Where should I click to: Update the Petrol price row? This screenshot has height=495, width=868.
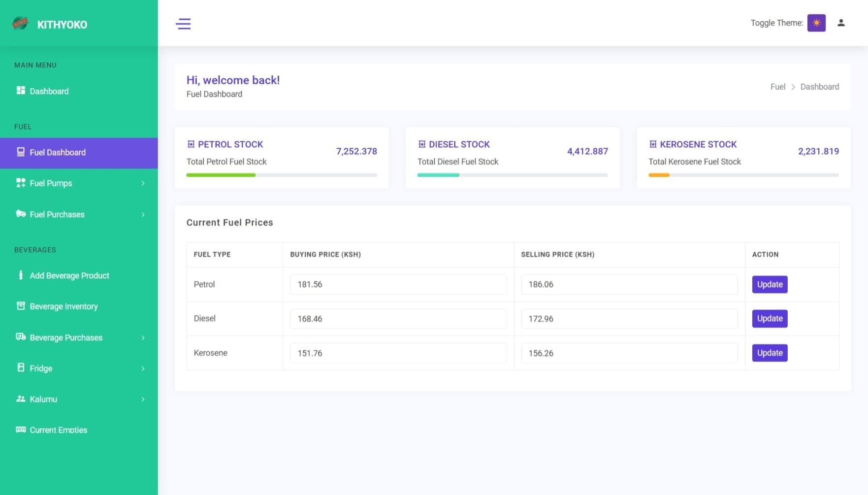pos(770,284)
